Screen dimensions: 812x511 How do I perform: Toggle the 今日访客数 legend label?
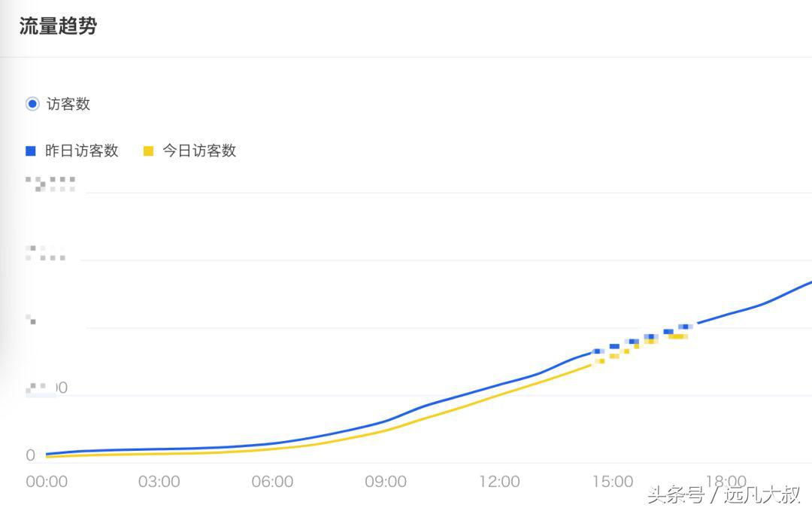click(199, 151)
